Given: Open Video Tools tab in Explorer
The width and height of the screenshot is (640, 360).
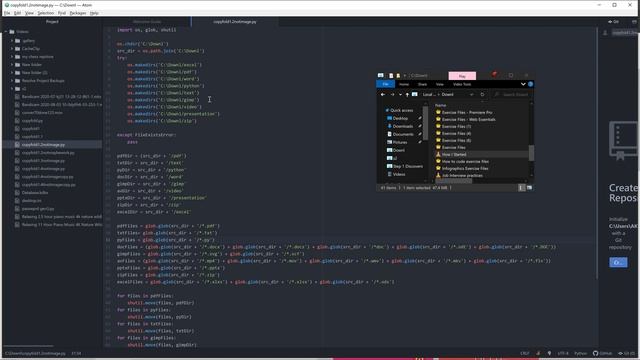Looking at the screenshot, I should click(462, 84).
